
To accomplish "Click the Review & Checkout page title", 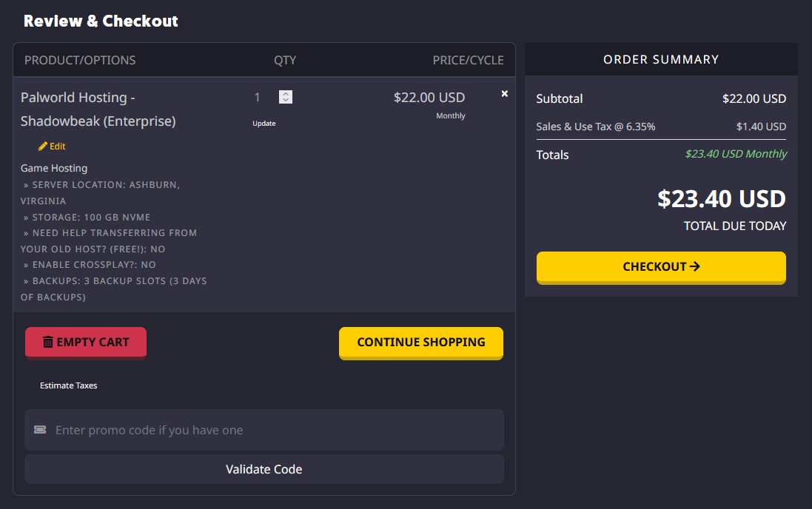I will 101,21.
